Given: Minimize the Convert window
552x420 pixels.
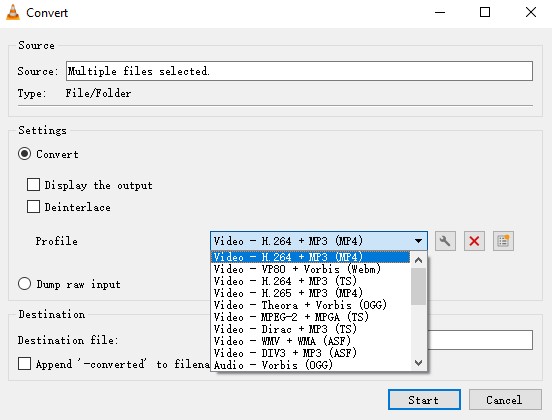Looking at the screenshot, I should [440, 13].
